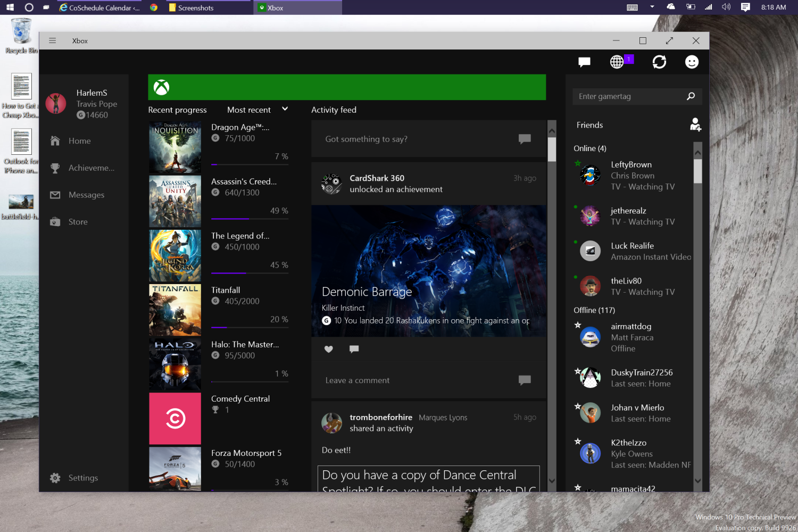Open the smiley face feedback icon
Image resolution: width=798 pixels, height=532 pixels.
692,62
